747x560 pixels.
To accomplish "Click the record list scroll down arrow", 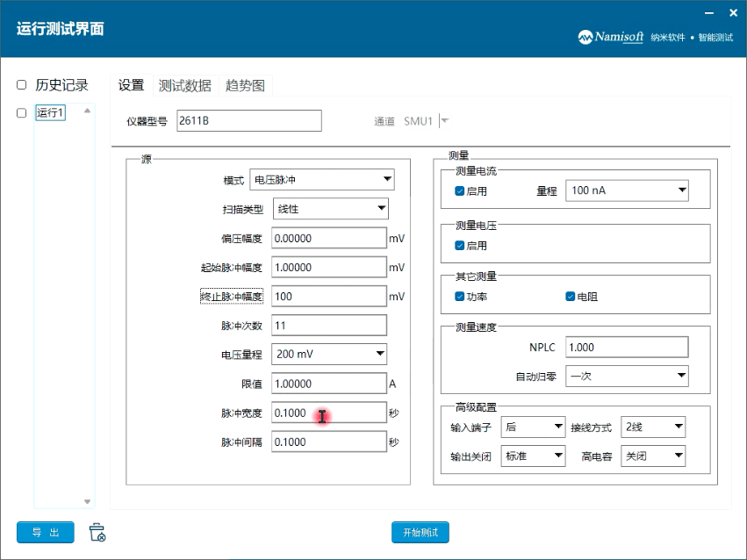I will click(x=87, y=501).
